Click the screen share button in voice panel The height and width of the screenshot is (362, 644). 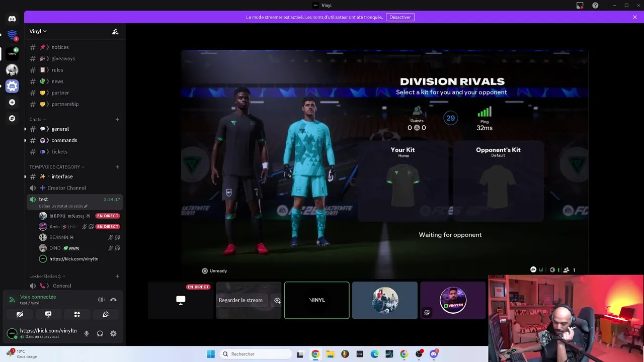pyautogui.click(x=48, y=314)
